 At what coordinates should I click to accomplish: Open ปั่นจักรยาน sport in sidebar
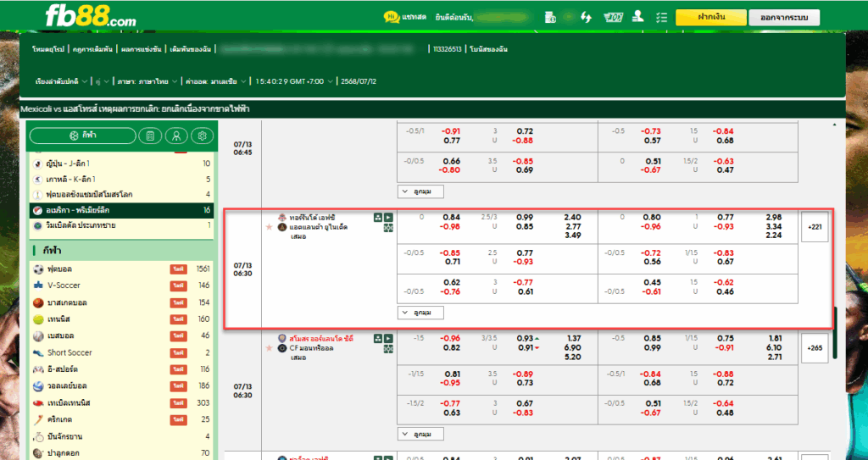(122, 436)
